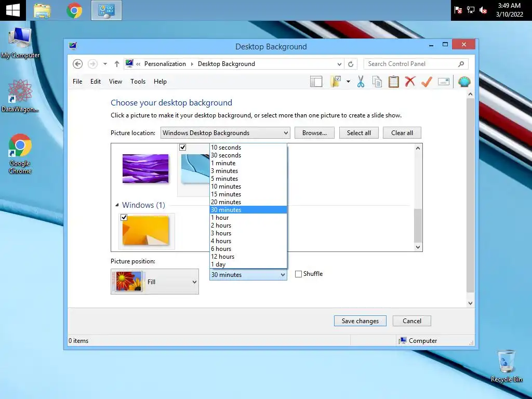This screenshot has height=399, width=532.
Task: Choose 1 day from the interval list
Action: [x=248, y=264]
